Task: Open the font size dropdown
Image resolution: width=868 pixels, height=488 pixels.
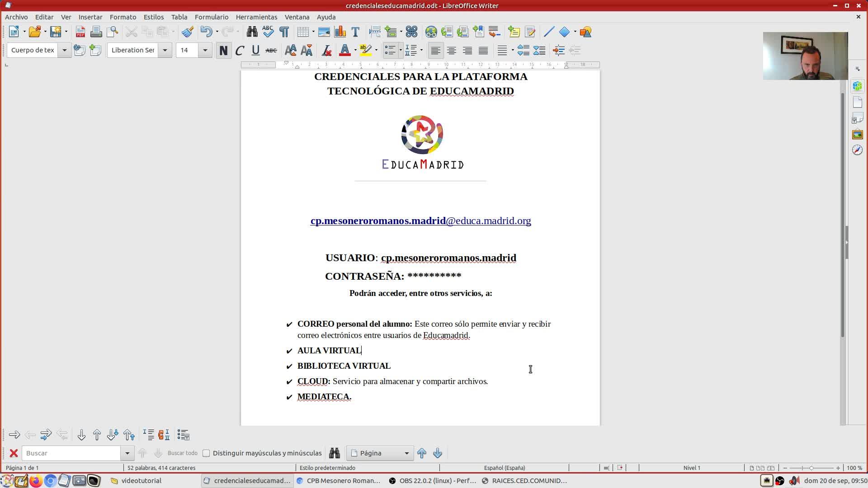Action: (205, 50)
